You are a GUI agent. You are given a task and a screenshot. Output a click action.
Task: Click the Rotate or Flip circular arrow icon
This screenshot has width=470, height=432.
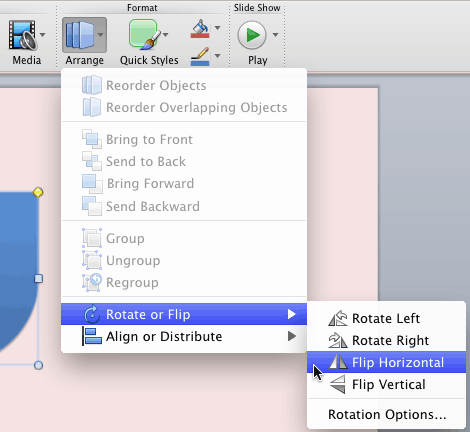[92, 314]
